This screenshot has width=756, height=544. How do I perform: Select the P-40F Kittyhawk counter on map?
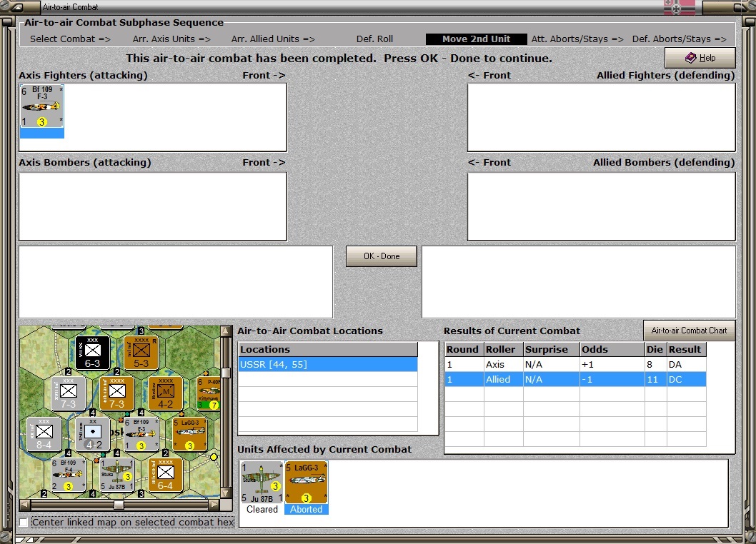(x=208, y=393)
